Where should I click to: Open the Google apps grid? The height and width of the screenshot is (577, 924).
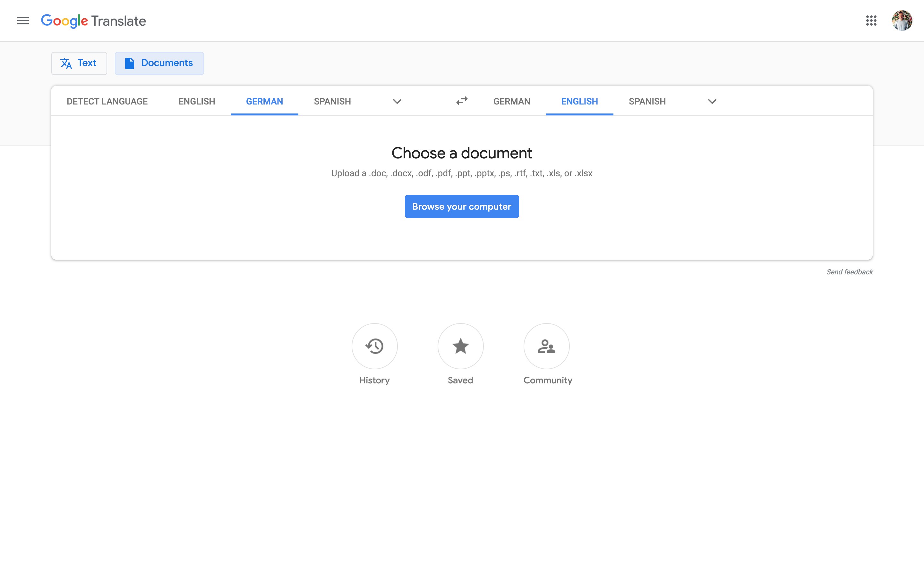click(x=871, y=21)
